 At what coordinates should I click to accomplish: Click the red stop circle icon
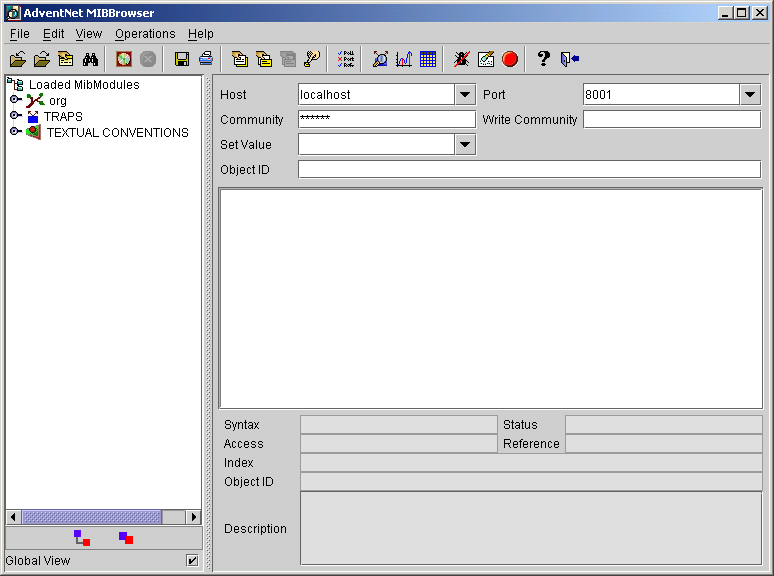point(510,59)
